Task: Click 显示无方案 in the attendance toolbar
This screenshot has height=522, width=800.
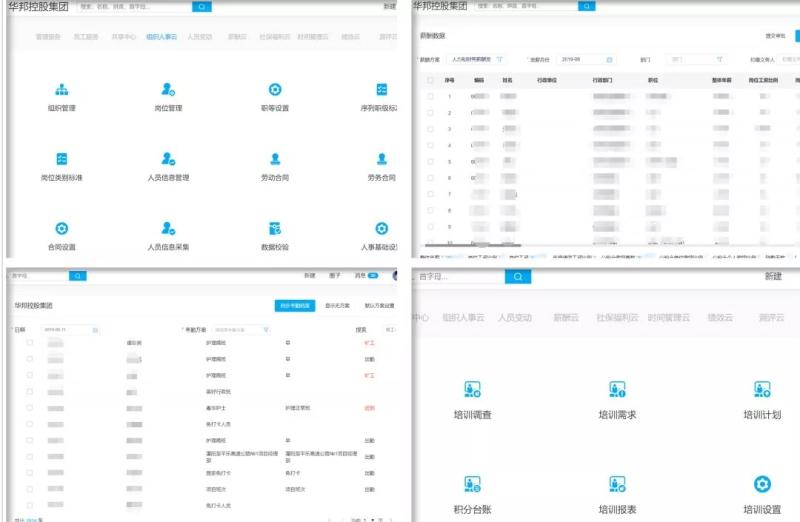Action: click(337, 306)
